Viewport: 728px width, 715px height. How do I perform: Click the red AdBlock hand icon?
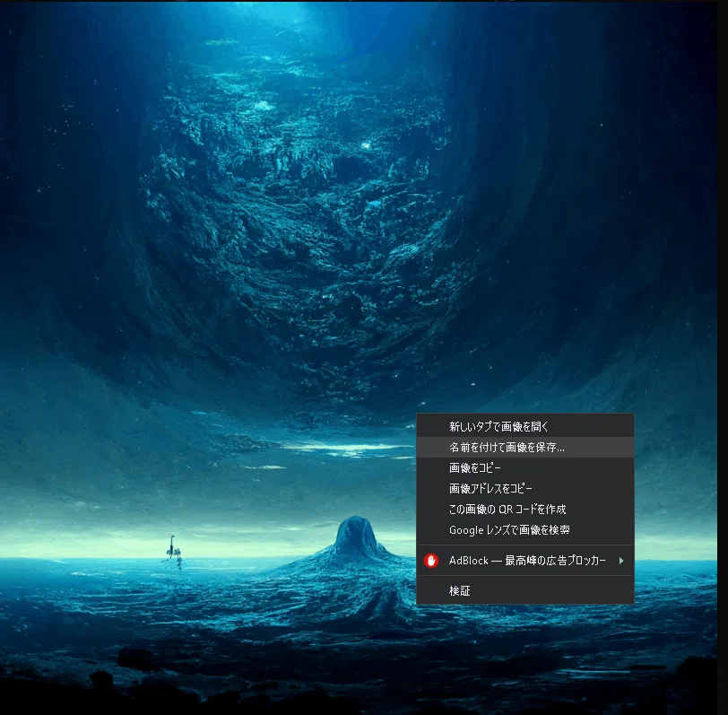[431, 561]
